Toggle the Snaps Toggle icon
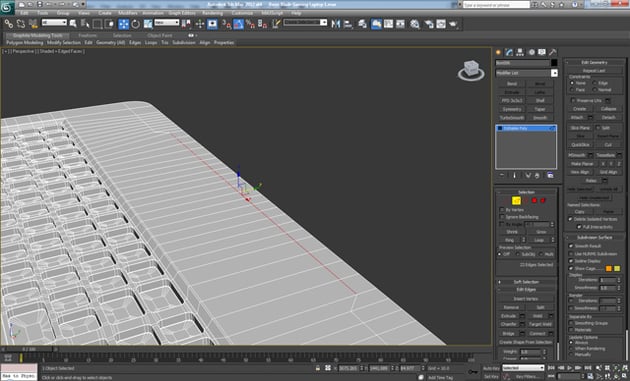 pyautogui.click(x=227, y=24)
